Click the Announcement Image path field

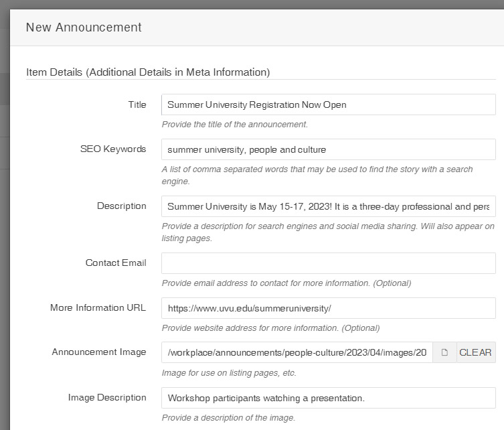point(297,352)
